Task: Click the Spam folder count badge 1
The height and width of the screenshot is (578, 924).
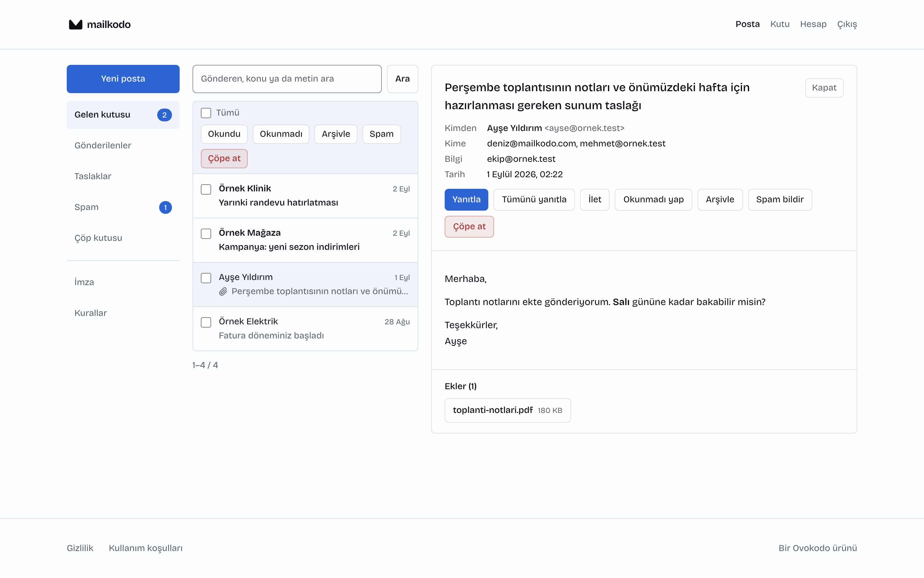Action: point(165,207)
